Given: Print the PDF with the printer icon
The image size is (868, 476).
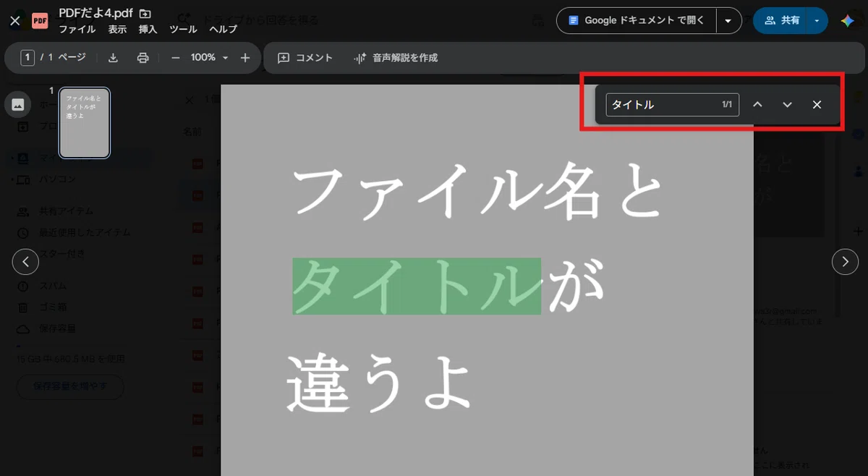Looking at the screenshot, I should [143, 58].
